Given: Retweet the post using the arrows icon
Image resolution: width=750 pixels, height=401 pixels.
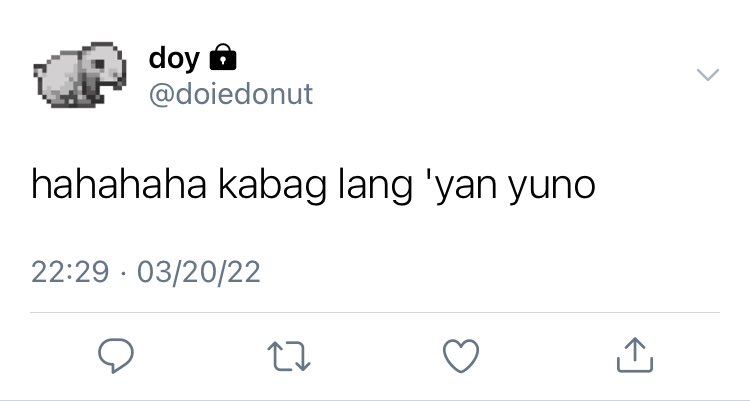Looking at the screenshot, I should coord(289,356).
